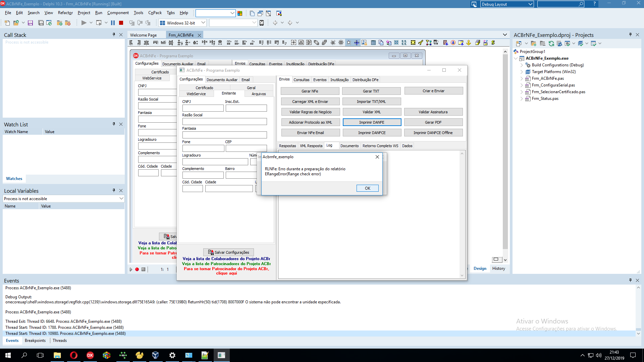Click the Run Until Return icon
This screenshot has height=362, width=644.
coord(148,23)
